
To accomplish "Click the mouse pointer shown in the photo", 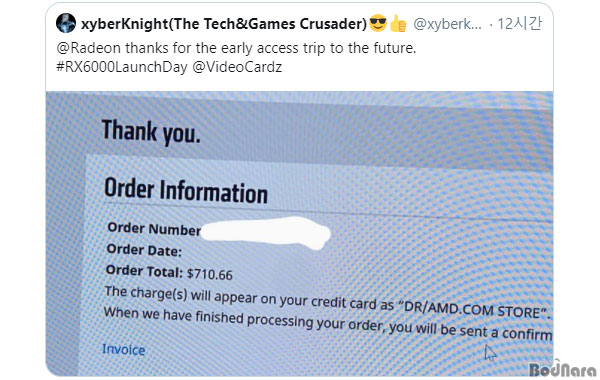I will 490,353.
